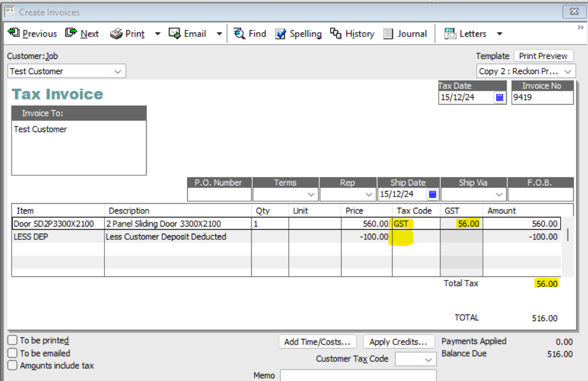Click GST tax code cell on door row

coord(416,224)
